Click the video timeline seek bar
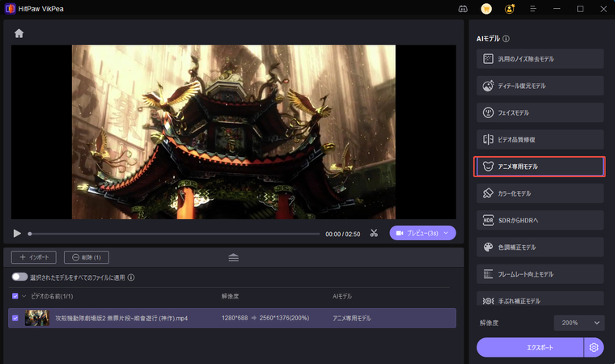615x364 pixels. click(175, 234)
